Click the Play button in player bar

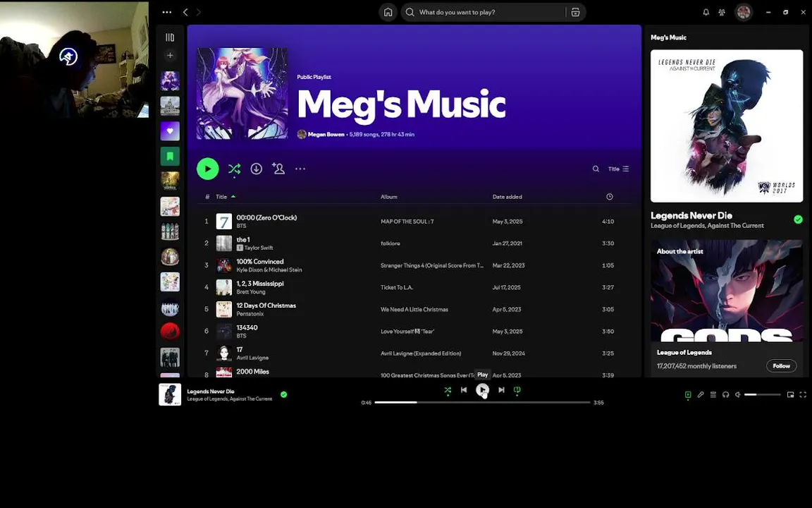point(482,389)
